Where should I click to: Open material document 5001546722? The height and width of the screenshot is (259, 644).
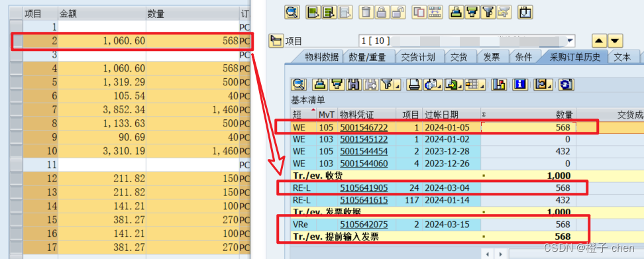tap(364, 127)
